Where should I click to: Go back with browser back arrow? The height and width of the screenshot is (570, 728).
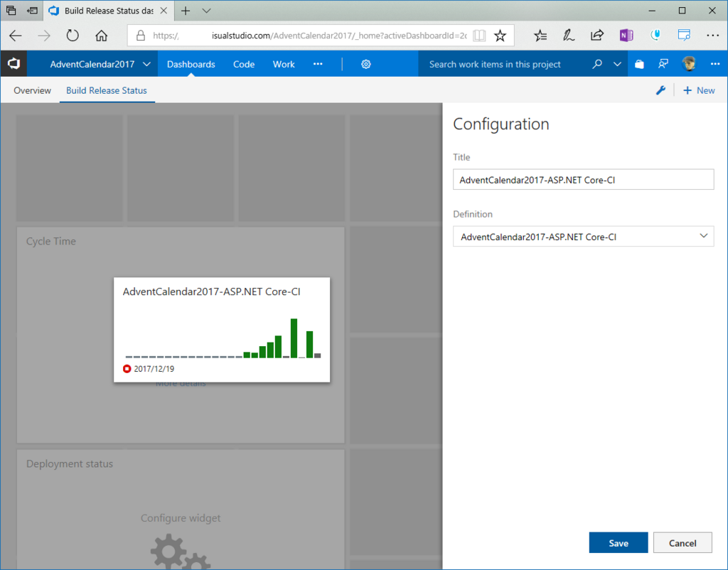pyautogui.click(x=16, y=36)
